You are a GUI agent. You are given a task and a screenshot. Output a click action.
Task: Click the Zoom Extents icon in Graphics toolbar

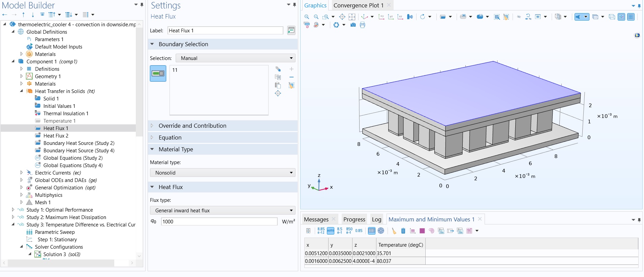(x=352, y=17)
